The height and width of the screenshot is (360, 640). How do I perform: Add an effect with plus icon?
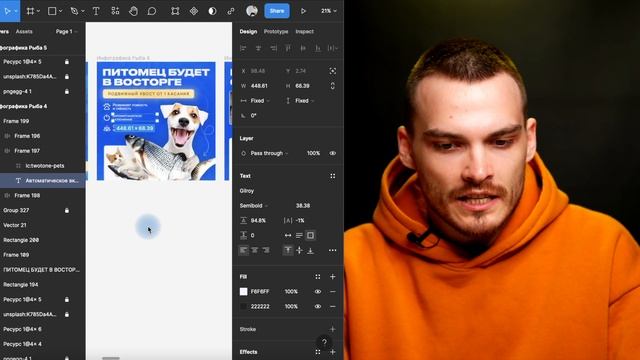(333, 352)
